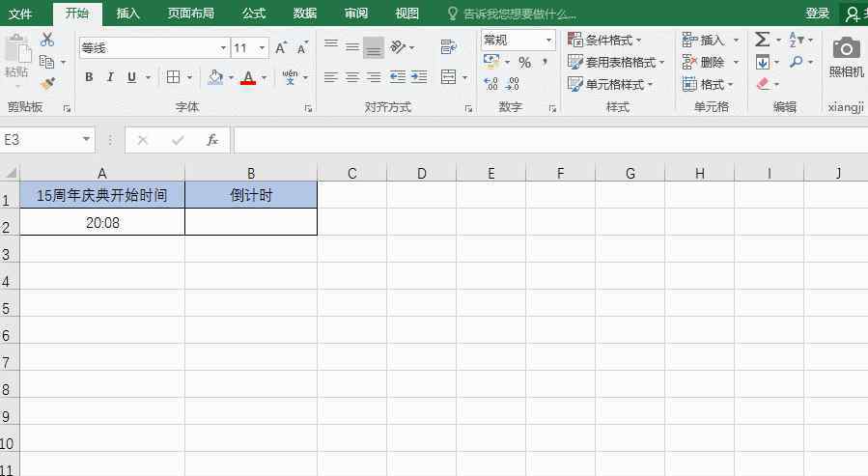Image resolution: width=868 pixels, height=476 pixels.
Task: Click the 照相机 camera button
Action: (x=846, y=56)
